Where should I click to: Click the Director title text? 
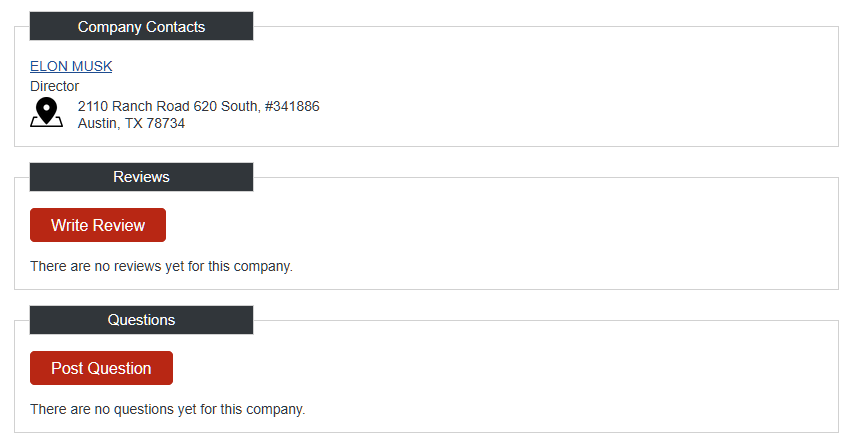pyautogui.click(x=54, y=86)
